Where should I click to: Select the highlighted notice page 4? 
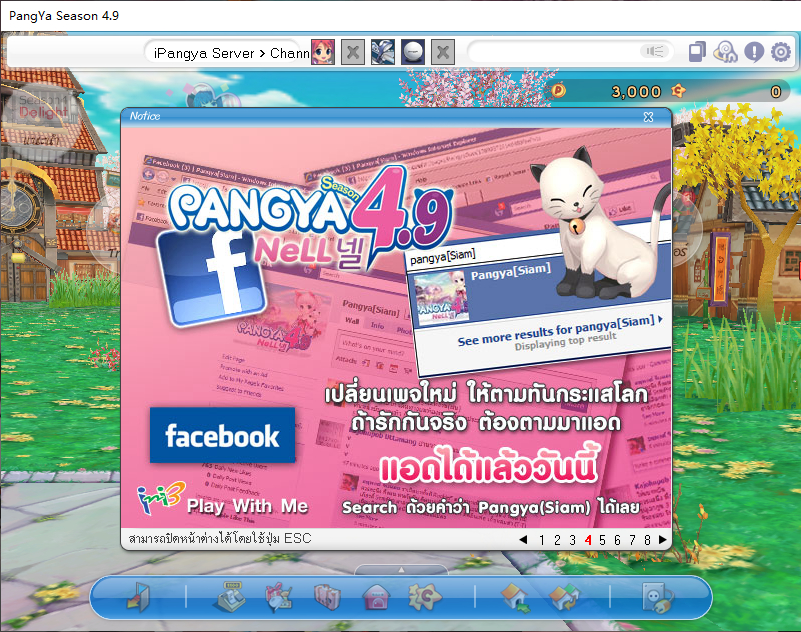pos(588,540)
